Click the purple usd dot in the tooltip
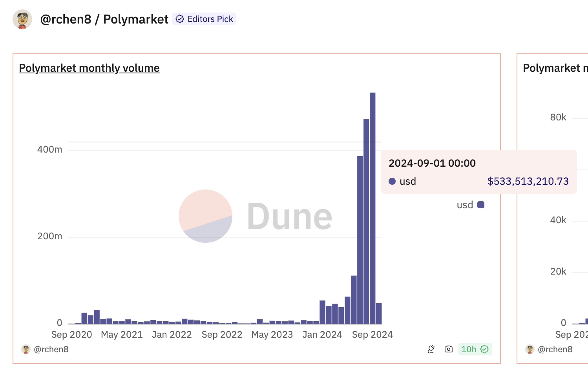 (392, 181)
